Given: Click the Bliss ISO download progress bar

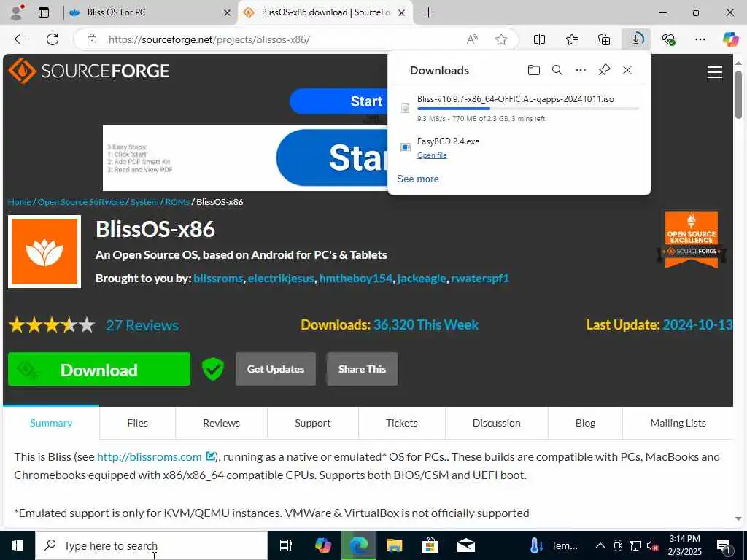Looking at the screenshot, I should 528,109.
